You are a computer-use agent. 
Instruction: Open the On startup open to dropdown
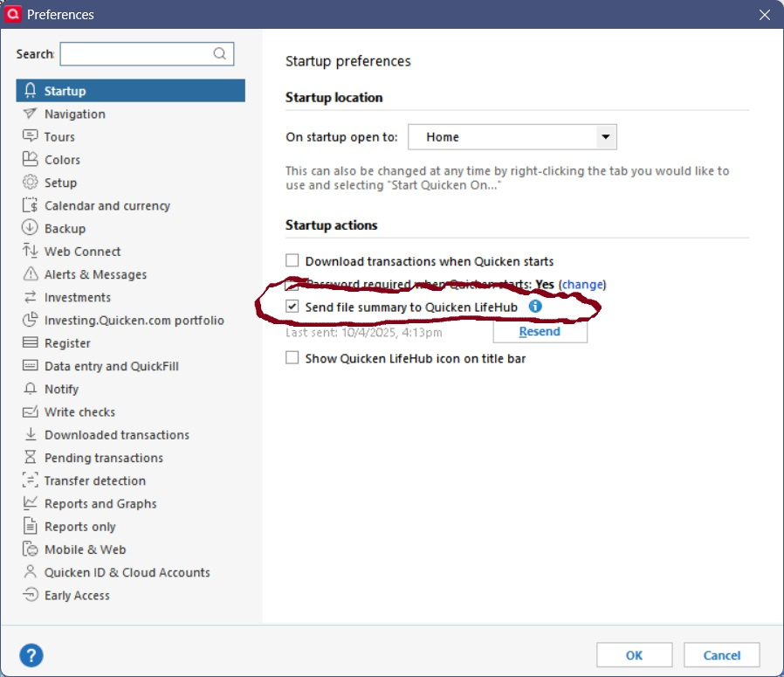pyautogui.click(x=512, y=136)
